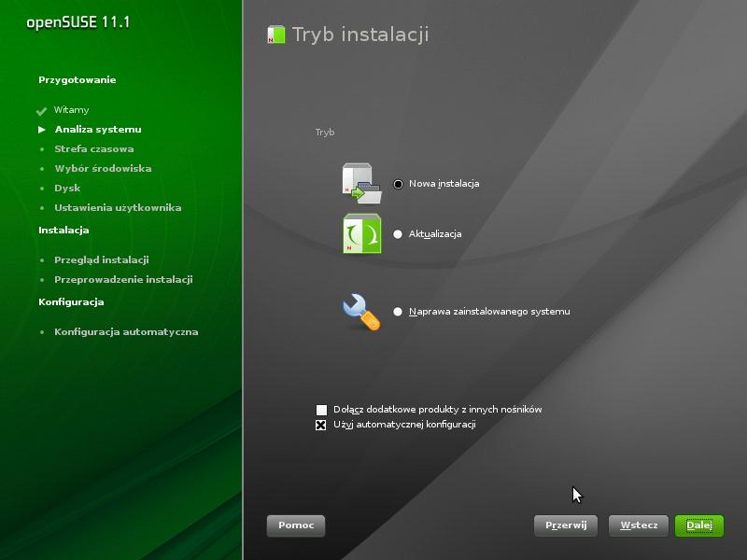The height and width of the screenshot is (560, 747).
Task: Abort installation with the Przerwij button
Action: (x=566, y=525)
